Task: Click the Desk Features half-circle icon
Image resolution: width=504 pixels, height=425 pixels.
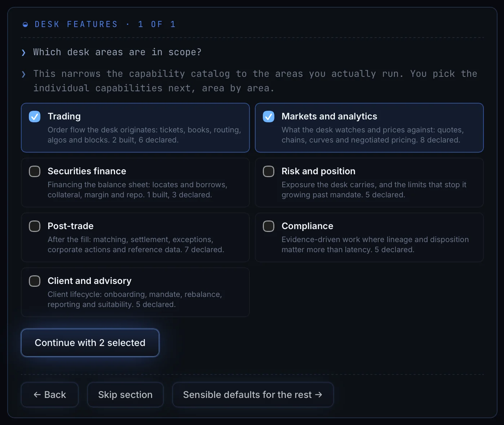Action: [25, 25]
